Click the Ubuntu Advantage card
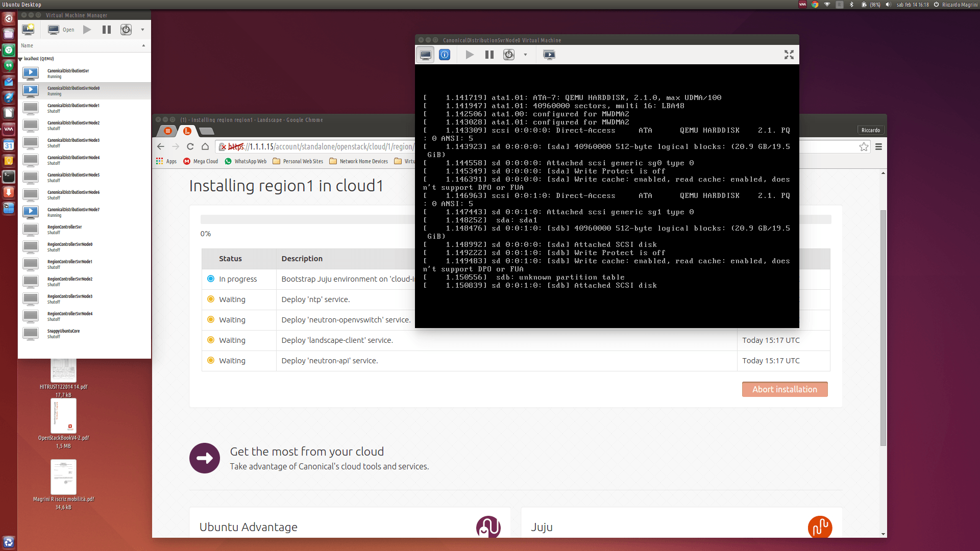 click(x=350, y=522)
